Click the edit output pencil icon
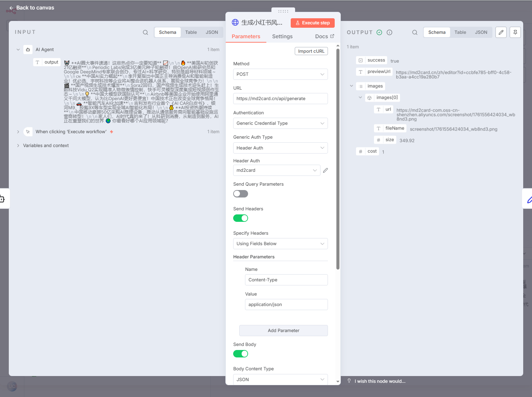 click(x=501, y=32)
